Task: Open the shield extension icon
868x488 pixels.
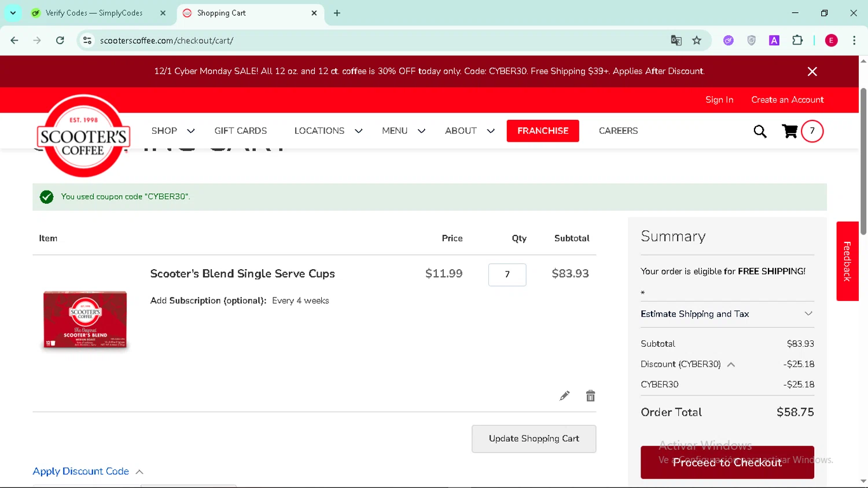Action: pyautogui.click(x=751, y=41)
